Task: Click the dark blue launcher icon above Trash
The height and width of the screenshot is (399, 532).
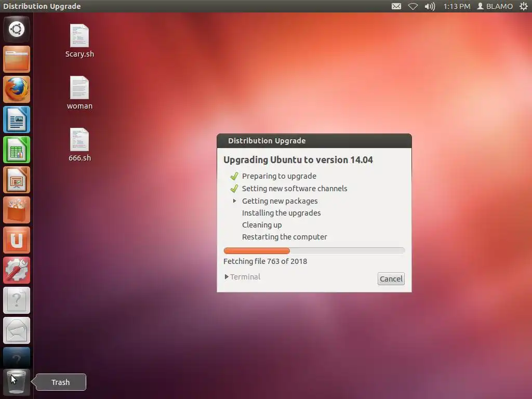Action: 17,357
